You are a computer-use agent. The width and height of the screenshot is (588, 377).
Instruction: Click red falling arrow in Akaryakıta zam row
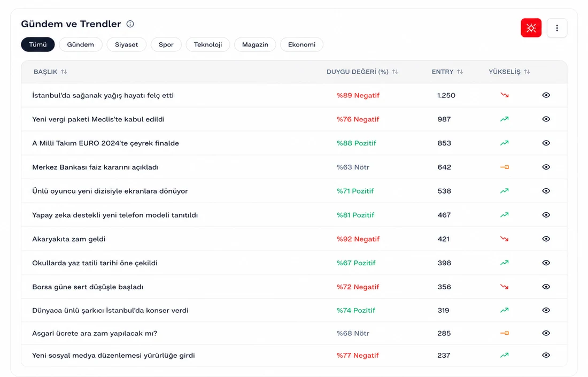pyautogui.click(x=505, y=238)
